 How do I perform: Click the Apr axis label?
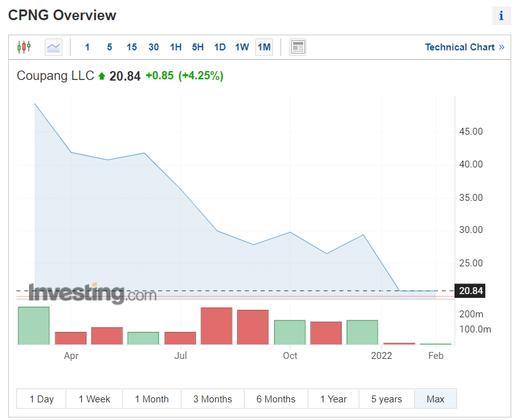pyautogui.click(x=71, y=356)
